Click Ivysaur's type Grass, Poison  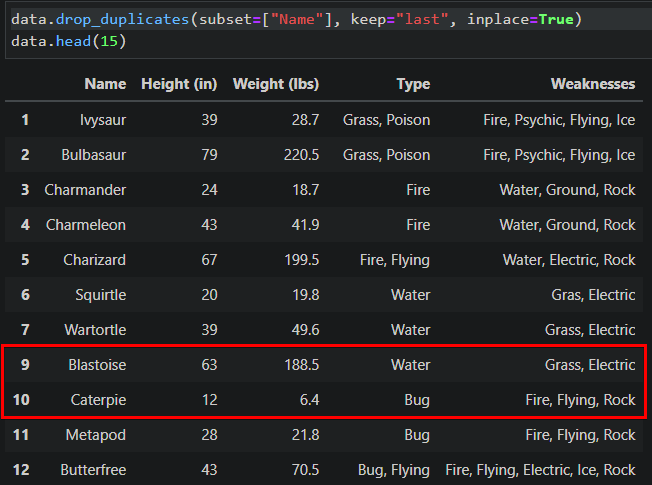[x=386, y=120]
